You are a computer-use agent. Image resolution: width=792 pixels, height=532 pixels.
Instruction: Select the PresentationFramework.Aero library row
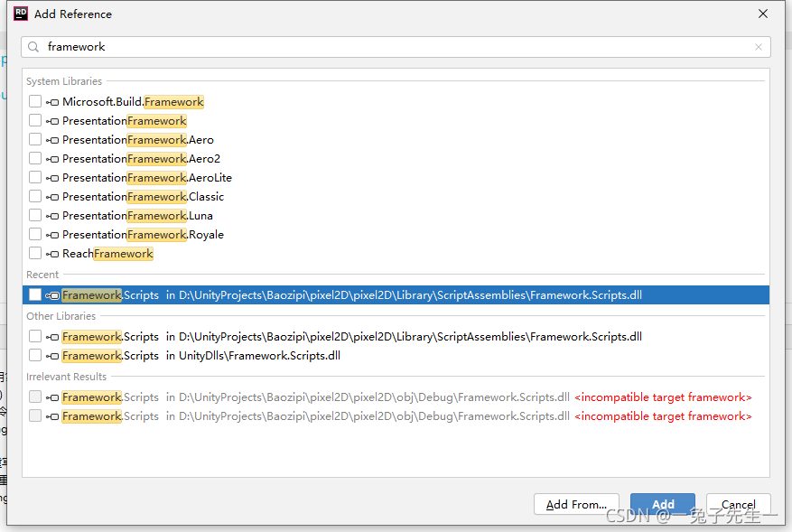point(137,140)
